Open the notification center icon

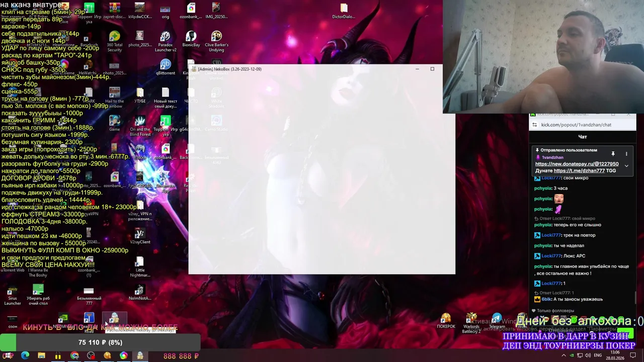click(x=633, y=355)
